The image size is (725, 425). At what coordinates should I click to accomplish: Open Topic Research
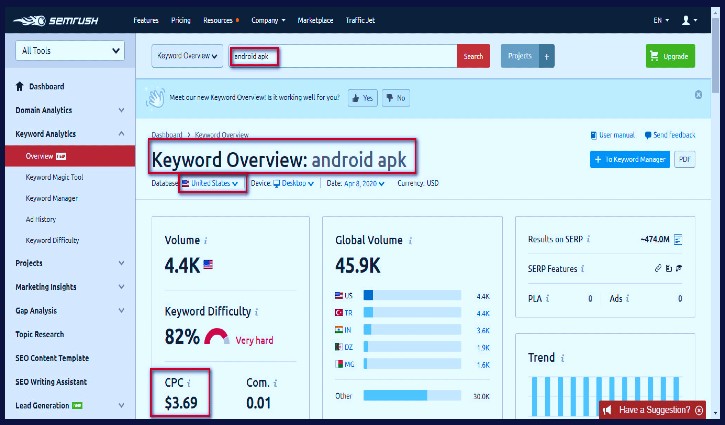click(x=40, y=334)
